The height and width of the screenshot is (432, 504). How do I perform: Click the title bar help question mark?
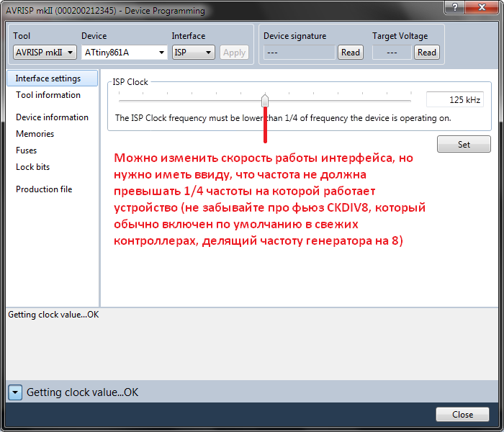455,7
